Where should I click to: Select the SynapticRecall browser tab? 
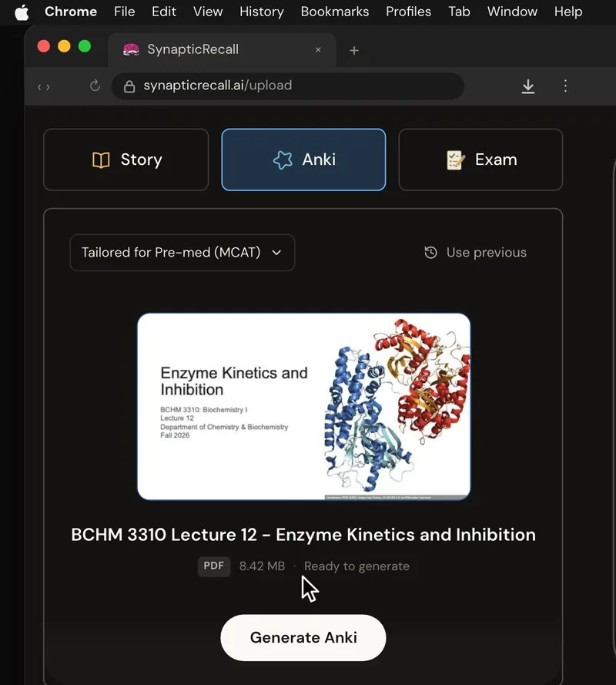[x=222, y=50]
